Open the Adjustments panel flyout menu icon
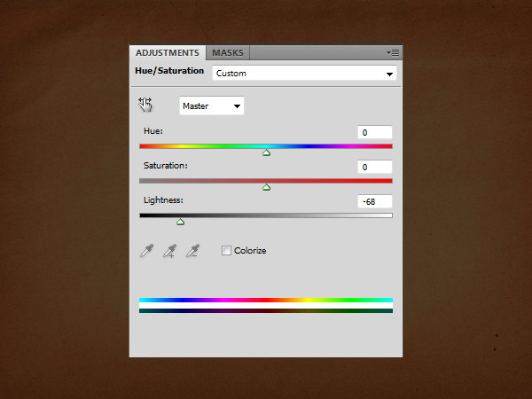This screenshot has width=532, height=399. pos(395,52)
